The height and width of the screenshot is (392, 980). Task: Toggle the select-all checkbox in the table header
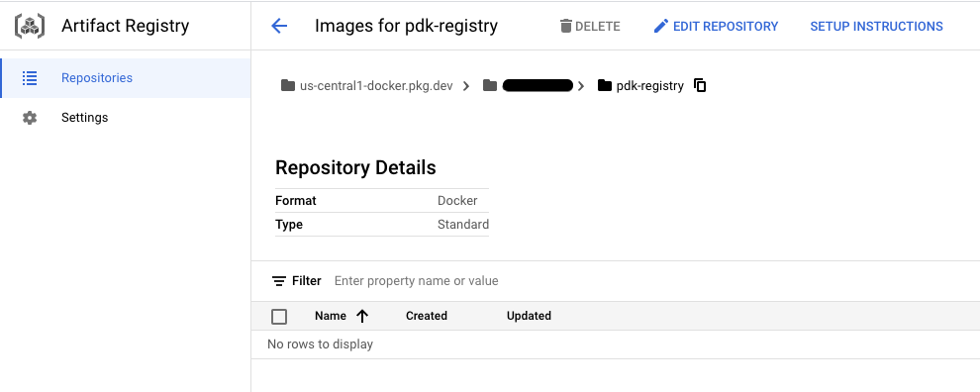(x=279, y=317)
